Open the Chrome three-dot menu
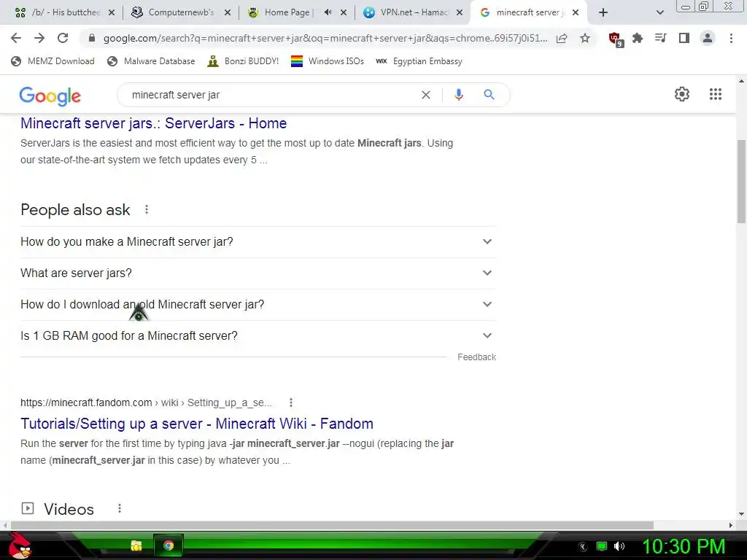Screen dimensions: 747x560 pyautogui.click(x=731, y=38)
